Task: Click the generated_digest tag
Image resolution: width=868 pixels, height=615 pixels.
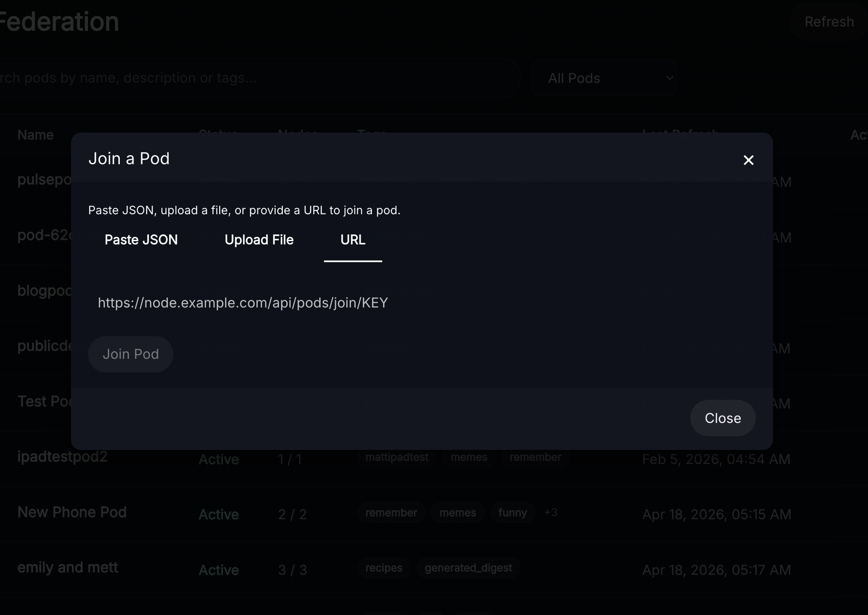Action: [468, 568]
